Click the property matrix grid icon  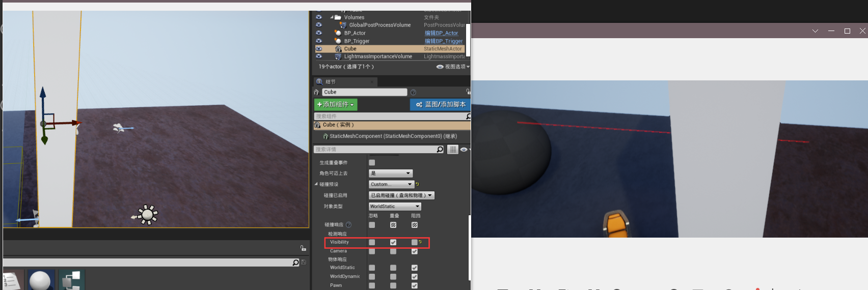tap(453, 150)
